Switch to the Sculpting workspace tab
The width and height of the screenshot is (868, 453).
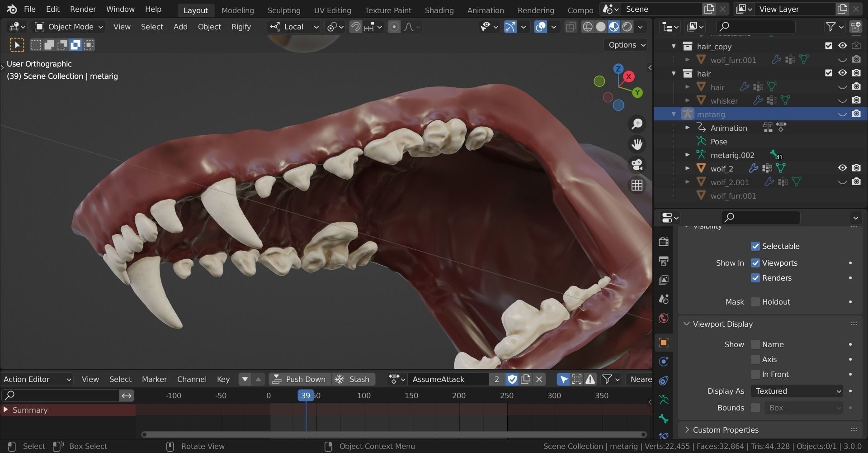pyautogui.click(x=284, y=10)
